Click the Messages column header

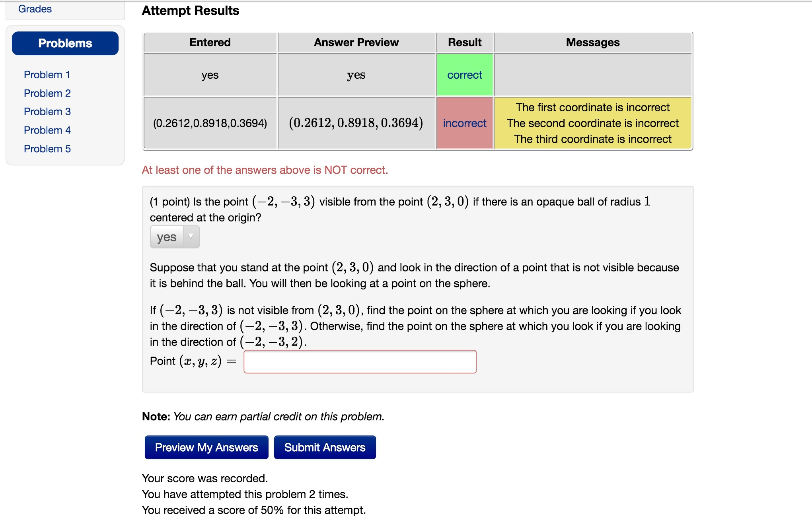click(592, 42)
